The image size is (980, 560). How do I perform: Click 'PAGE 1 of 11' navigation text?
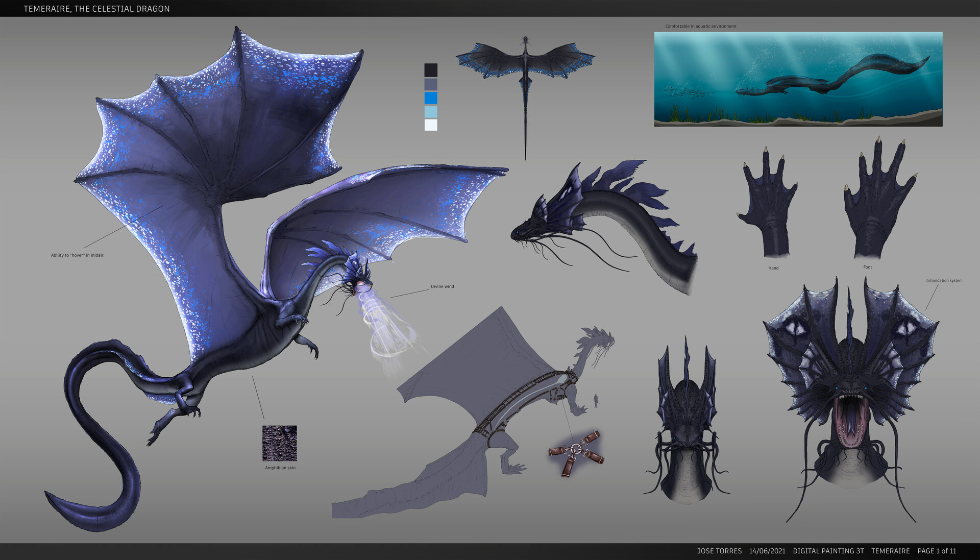[937, 551]
